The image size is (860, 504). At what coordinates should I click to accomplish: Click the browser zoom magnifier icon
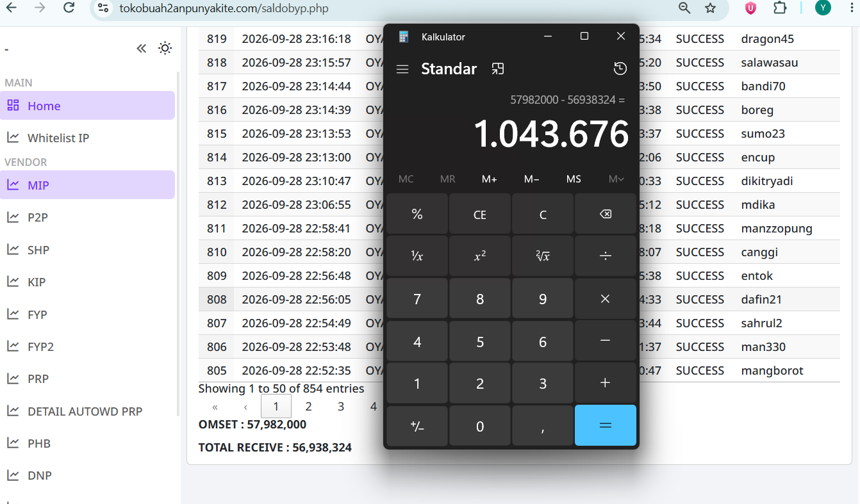click(x=684, y=8)
